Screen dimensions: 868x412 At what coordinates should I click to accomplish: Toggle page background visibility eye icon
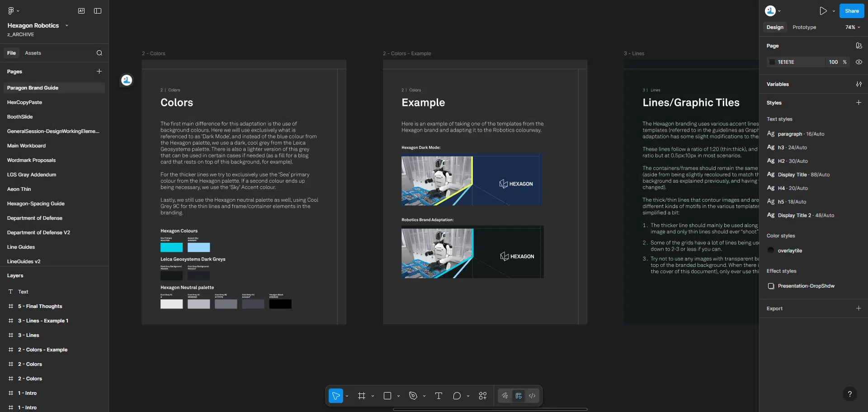[859, 62]
